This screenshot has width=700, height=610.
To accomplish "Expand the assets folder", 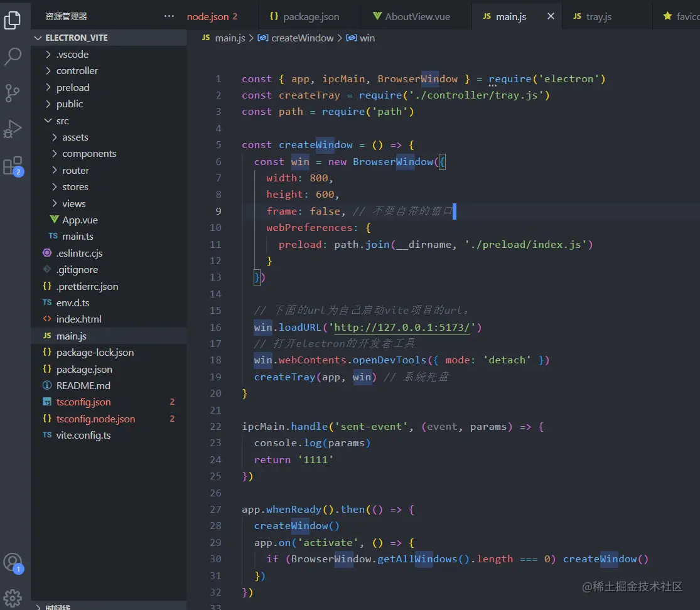I will tap(109, 137).
